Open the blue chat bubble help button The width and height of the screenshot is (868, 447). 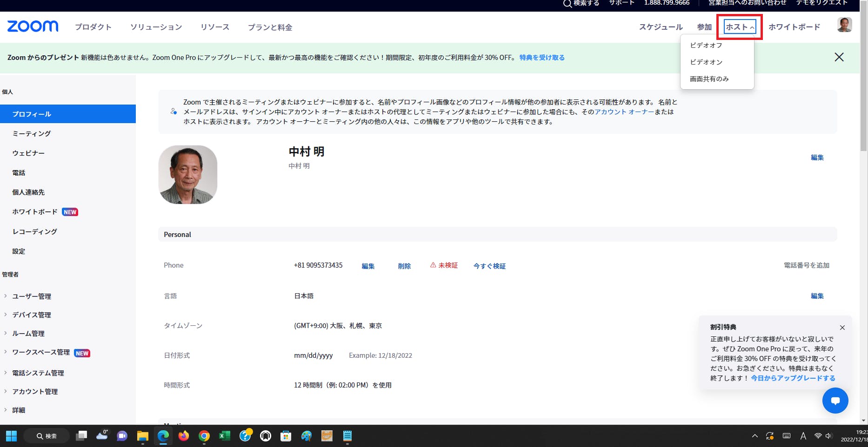[x=835, y=401]
